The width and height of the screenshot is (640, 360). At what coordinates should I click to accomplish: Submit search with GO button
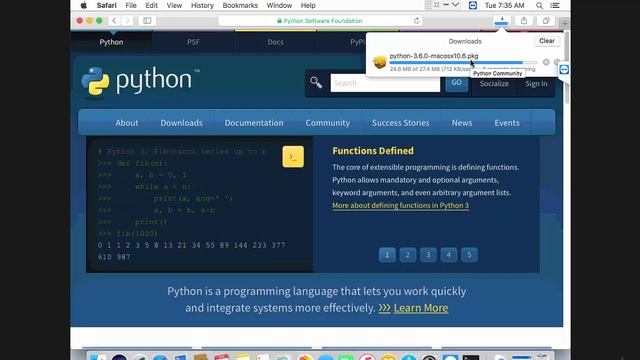[456, 83]
